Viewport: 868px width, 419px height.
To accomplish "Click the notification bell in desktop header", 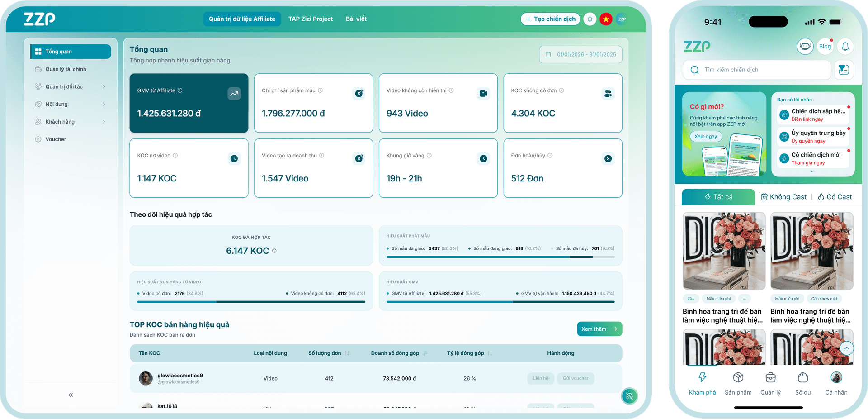I will tap(590, 19).
